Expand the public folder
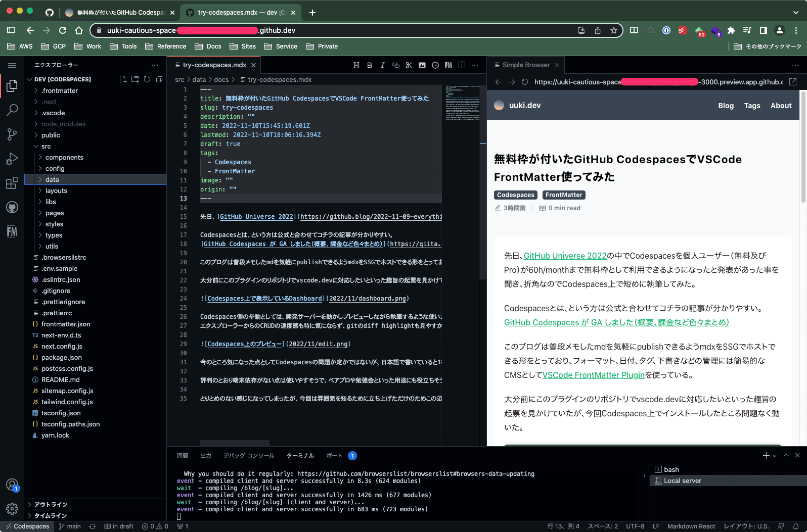Viewport: 807px width, 532px height. tap(95, 135)
